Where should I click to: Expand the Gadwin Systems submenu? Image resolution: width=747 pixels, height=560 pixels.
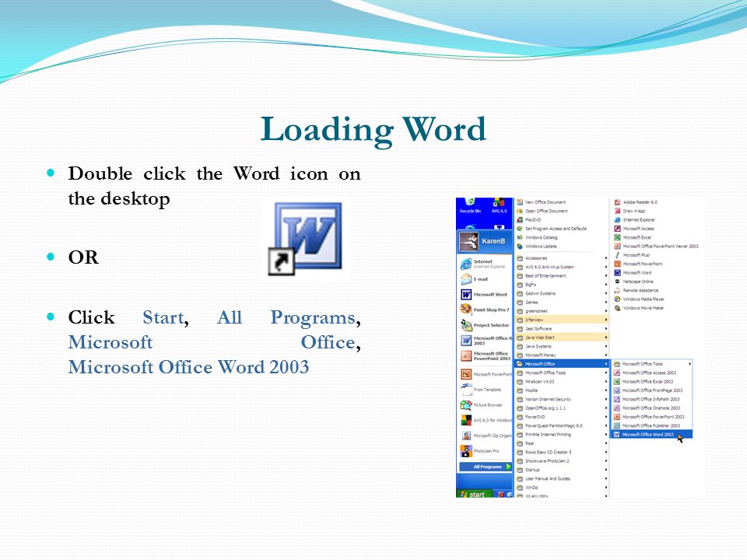(x=562, y=293)
